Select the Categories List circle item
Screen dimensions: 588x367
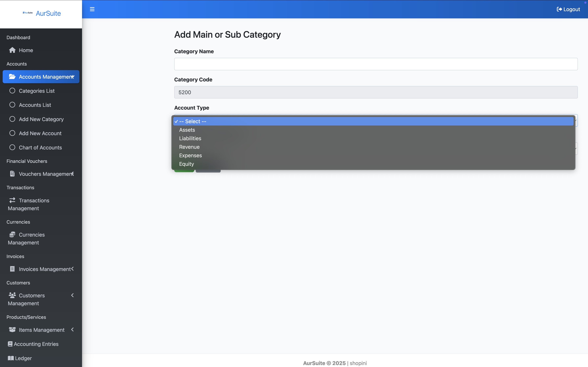[x=36, y=91]
